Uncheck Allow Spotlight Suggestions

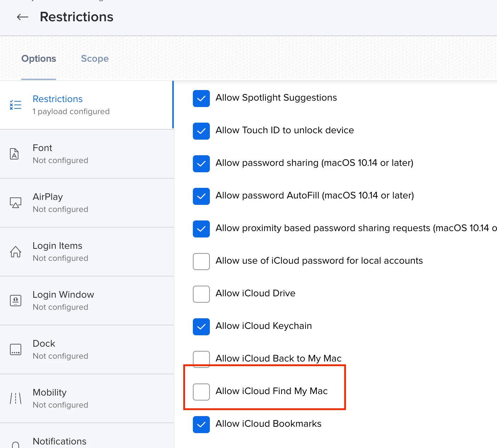201,98
